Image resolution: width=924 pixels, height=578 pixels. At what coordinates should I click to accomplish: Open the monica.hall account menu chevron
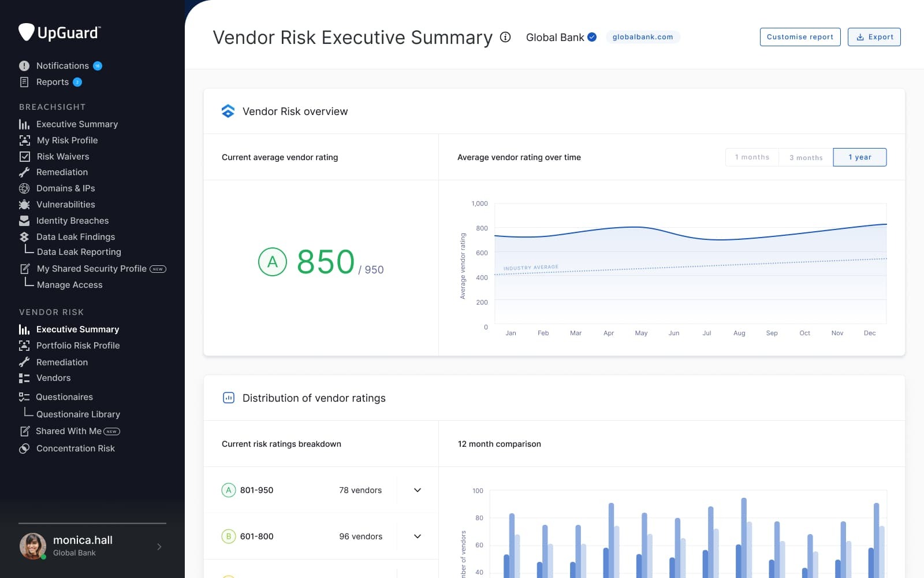coord(159,547)
